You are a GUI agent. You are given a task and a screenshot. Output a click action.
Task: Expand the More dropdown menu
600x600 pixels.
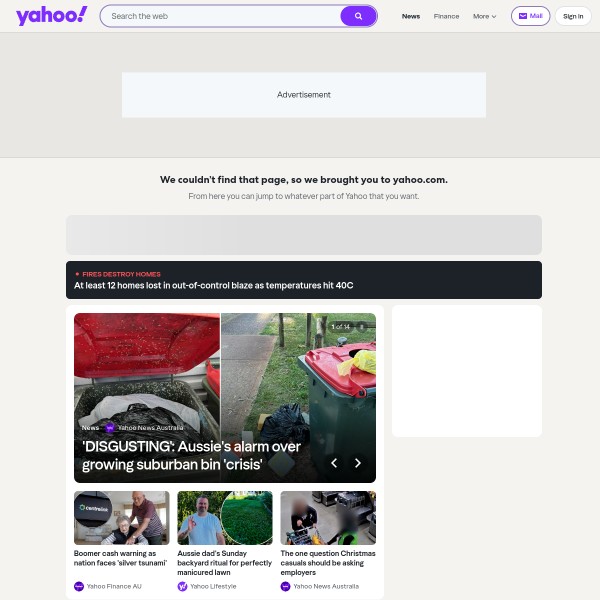click(x=484, y=16)
